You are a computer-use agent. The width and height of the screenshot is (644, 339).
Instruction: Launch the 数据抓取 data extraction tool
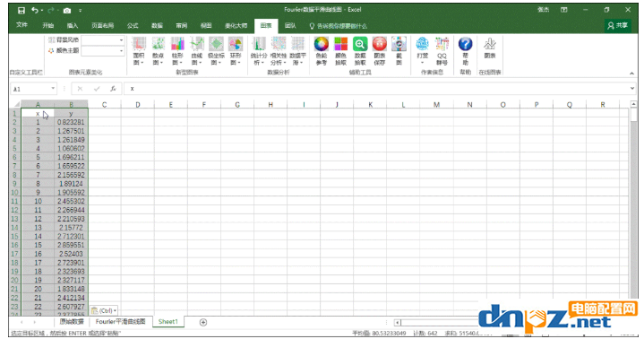coord(360,51)
